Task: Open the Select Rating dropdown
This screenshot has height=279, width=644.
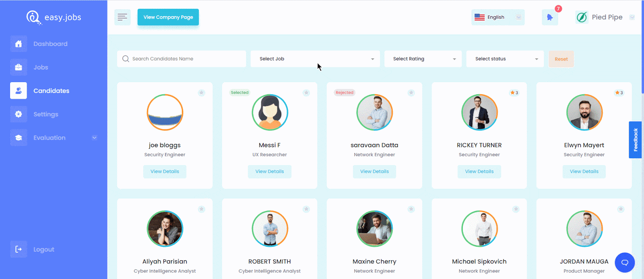Action: click(x=423, y=59)
